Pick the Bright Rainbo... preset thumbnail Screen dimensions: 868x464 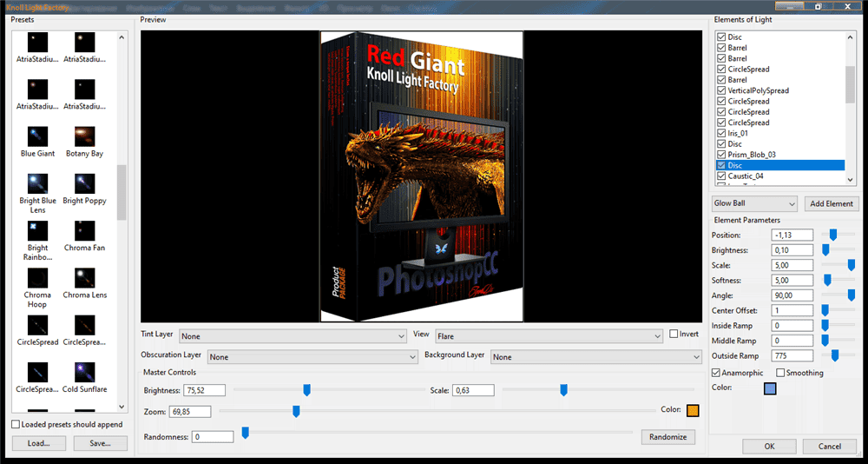(37, 230)
